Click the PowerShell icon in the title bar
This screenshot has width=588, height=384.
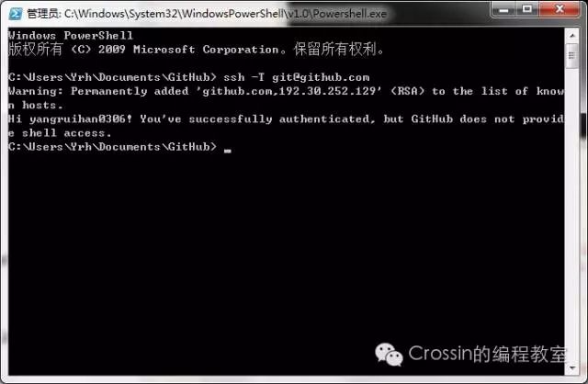(15, 14)
